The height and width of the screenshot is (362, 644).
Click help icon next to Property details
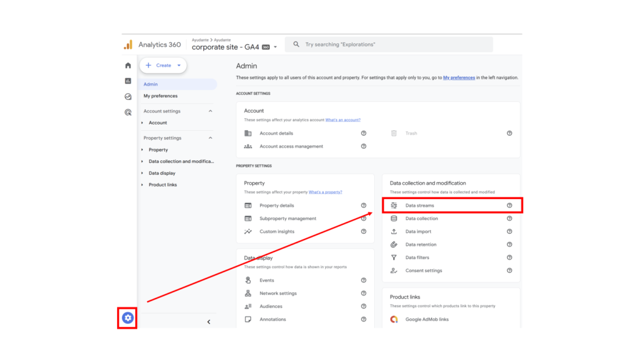[364, 206]
